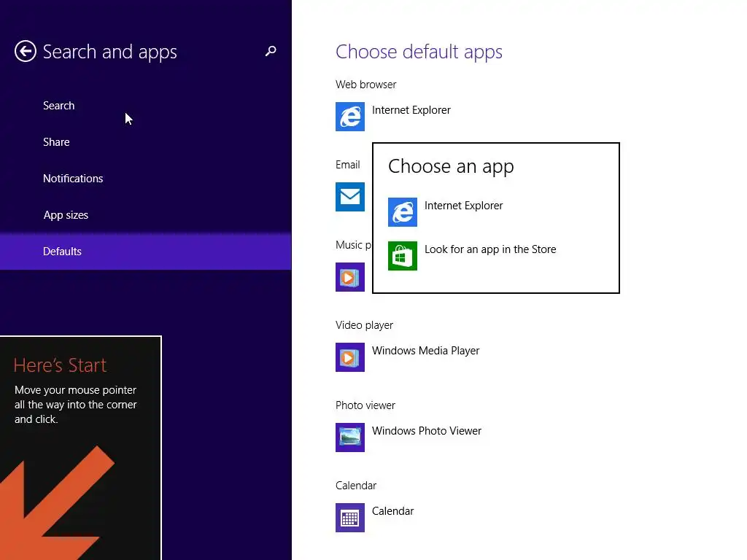Open the Notifications settings section
Viewport: 747px width, 560px height.
145,178
